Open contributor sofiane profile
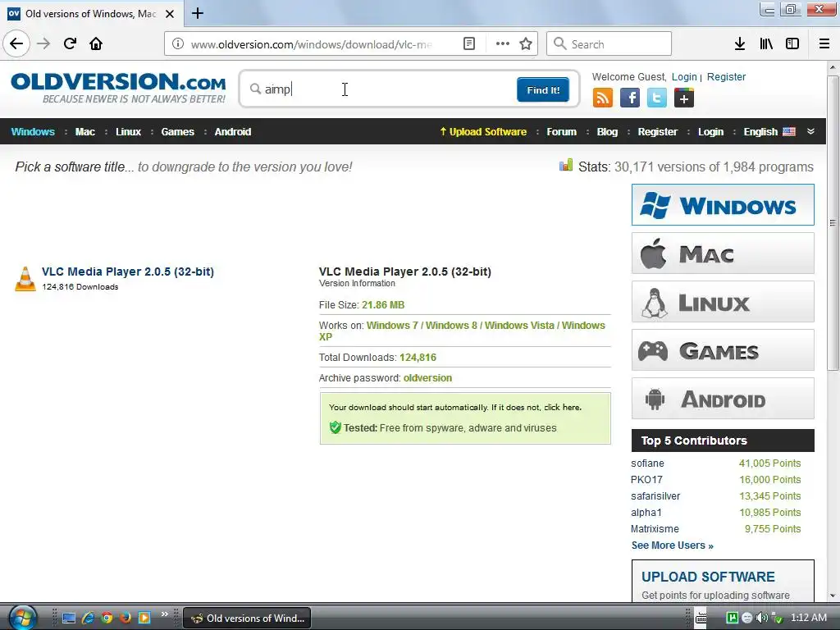 coord(647,463)
